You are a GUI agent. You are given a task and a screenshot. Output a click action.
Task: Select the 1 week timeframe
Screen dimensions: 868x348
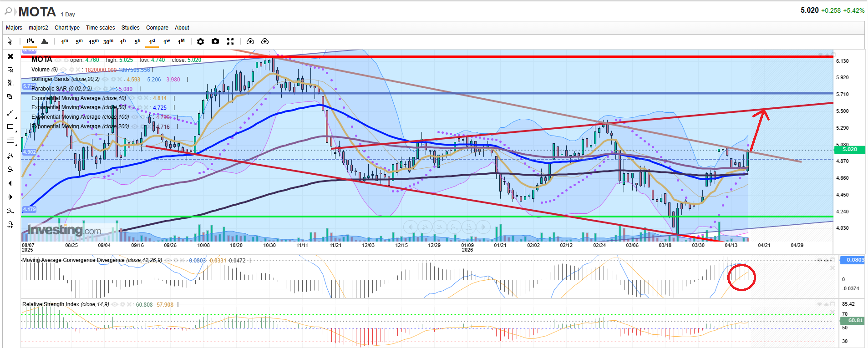pos(167,41)
